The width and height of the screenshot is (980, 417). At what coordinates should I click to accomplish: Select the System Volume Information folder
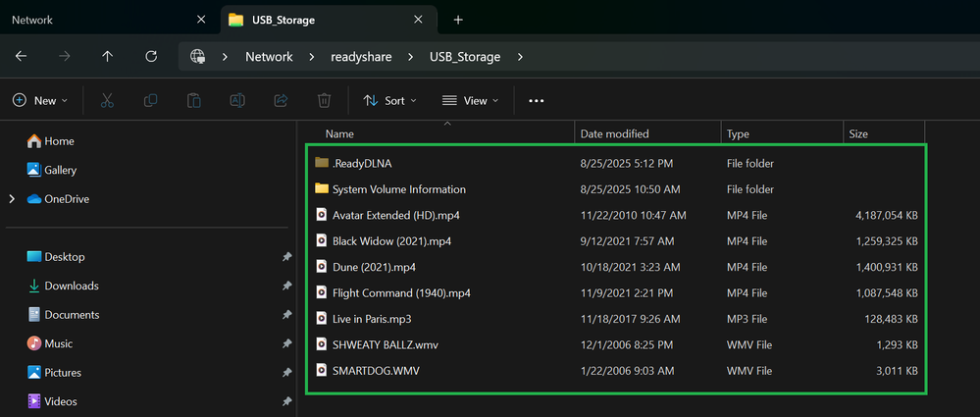pyautogui.click(x=616, y=188)
